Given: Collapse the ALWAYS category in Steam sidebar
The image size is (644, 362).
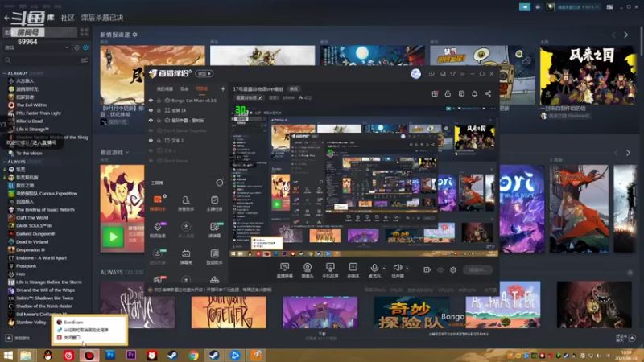Looking at the screenshot, I should 5,162.
